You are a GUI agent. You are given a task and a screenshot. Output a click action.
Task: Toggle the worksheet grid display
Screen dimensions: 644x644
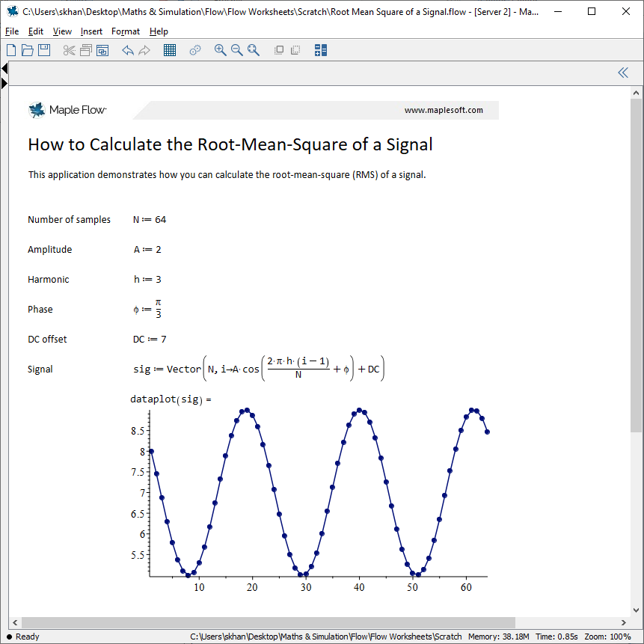point(170,50)
